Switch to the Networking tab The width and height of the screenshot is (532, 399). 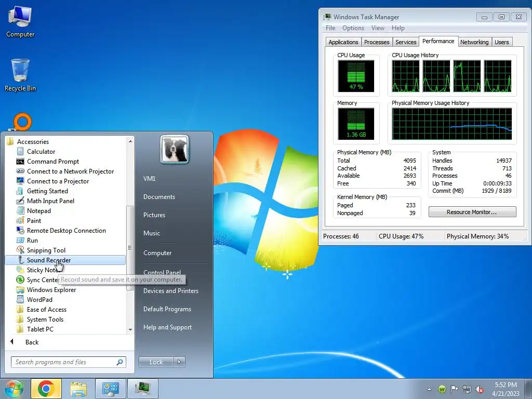tap(474, 42)
